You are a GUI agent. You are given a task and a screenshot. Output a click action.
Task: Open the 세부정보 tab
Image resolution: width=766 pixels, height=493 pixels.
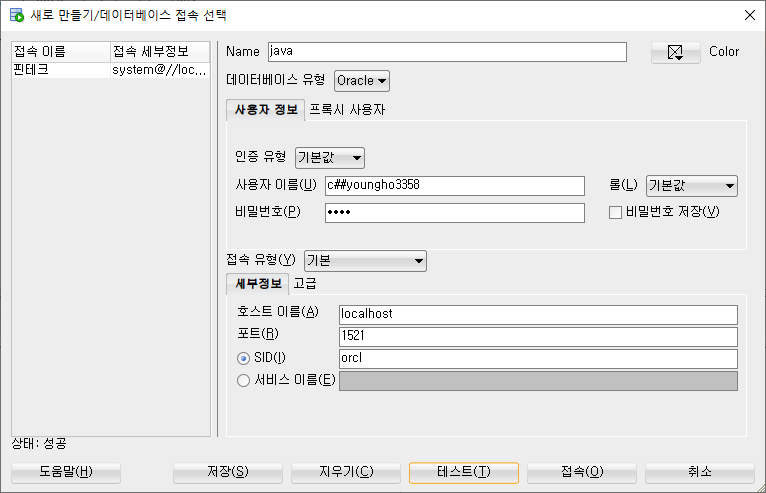(x=258, y=284)
